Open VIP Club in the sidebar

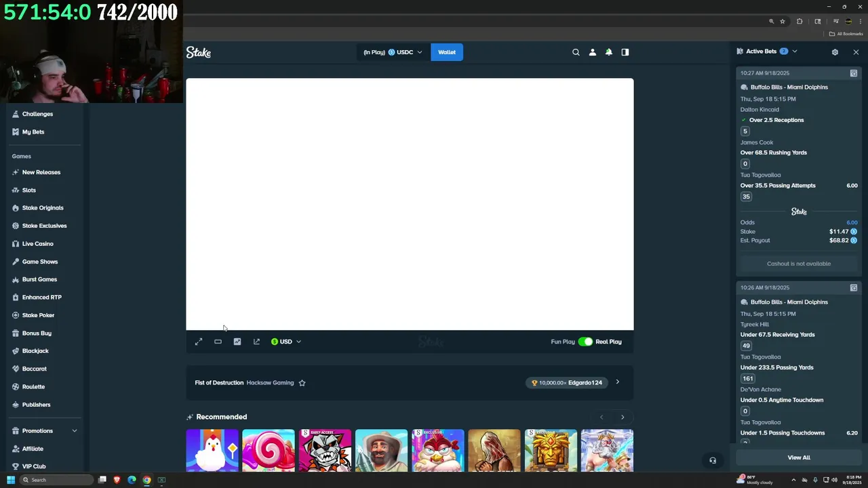tap(34, 466)
